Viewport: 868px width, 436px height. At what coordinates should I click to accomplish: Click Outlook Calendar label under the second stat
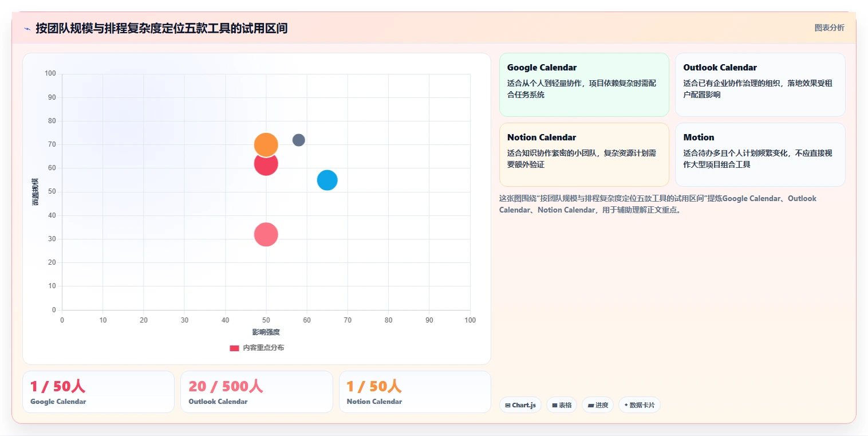(218, 402)
